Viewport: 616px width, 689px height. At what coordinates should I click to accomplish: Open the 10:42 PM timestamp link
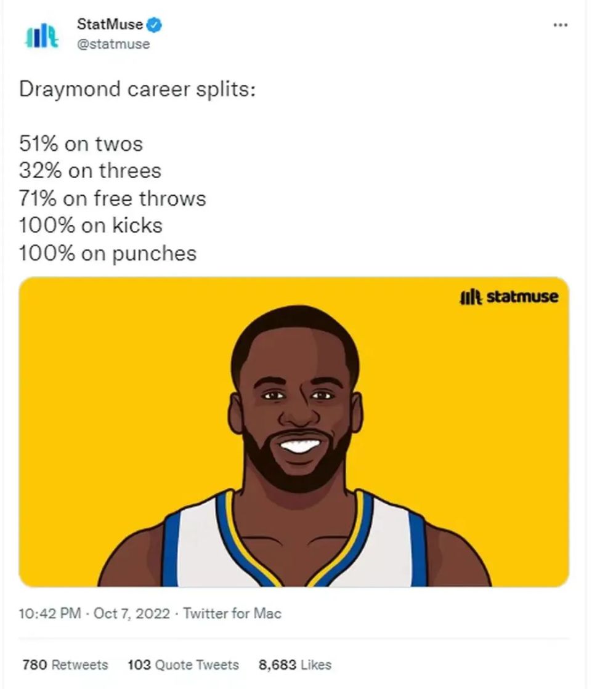point(50,613)
